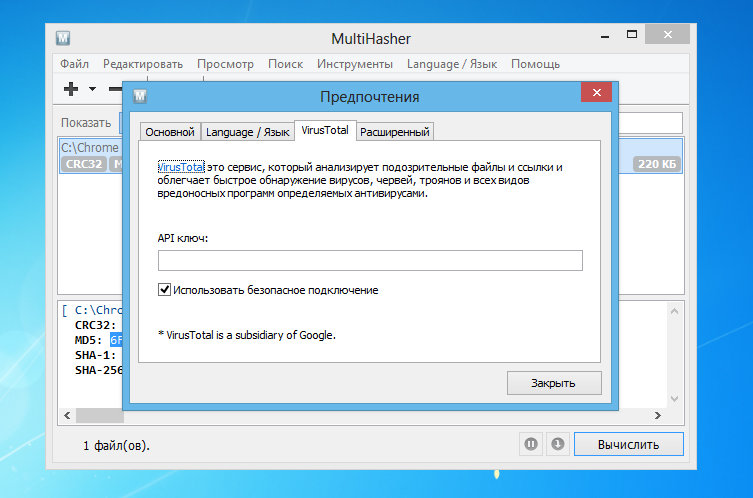753x498 pixels.
Task: Click the 1 файл(ов). status text
Action: [x=116, y=445]
